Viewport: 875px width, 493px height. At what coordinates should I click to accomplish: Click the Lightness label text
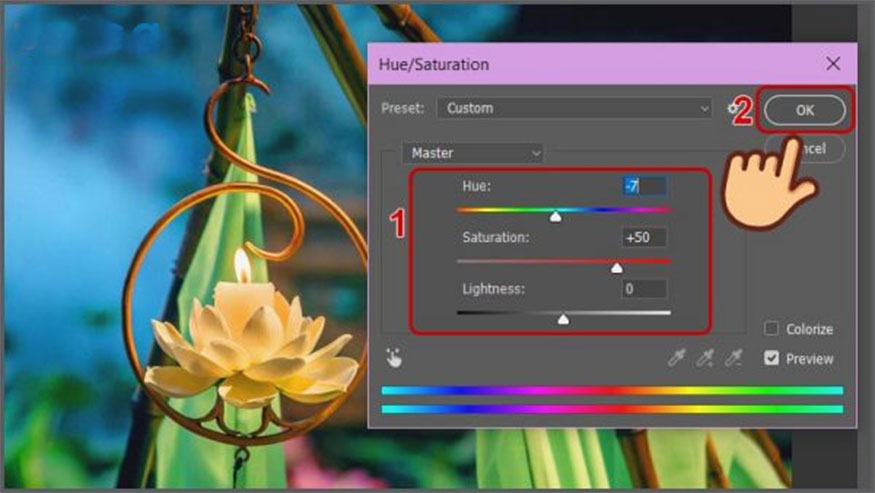pos(493,289)
